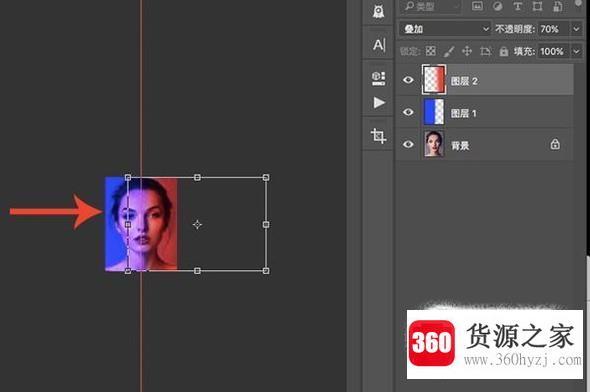Hide layer 图层 2 via eye icon
Viewport: 590px width, 392px height.
[x=408, y=80]
